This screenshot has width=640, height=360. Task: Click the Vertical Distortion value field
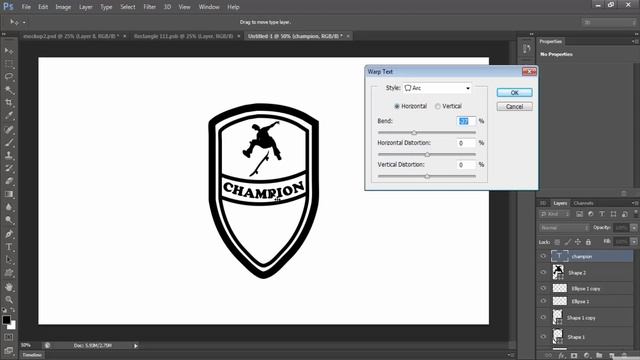coord(466,165)
